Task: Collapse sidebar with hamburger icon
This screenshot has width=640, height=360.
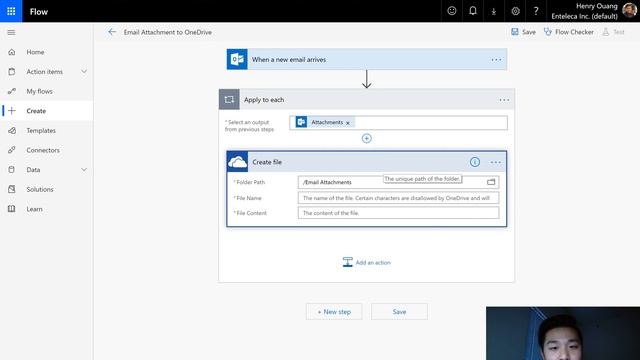Action: 11,32
